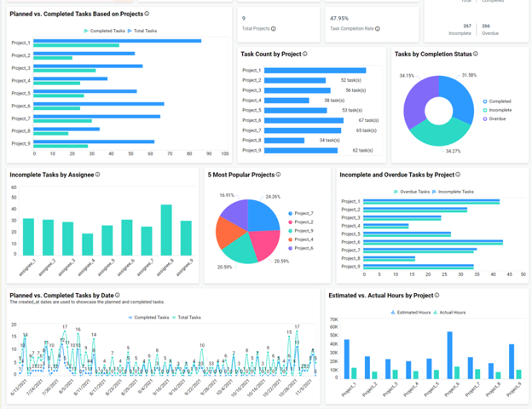
Task: Toggle Total Tasks legend in by-date line chart
Action: (186, 318)
